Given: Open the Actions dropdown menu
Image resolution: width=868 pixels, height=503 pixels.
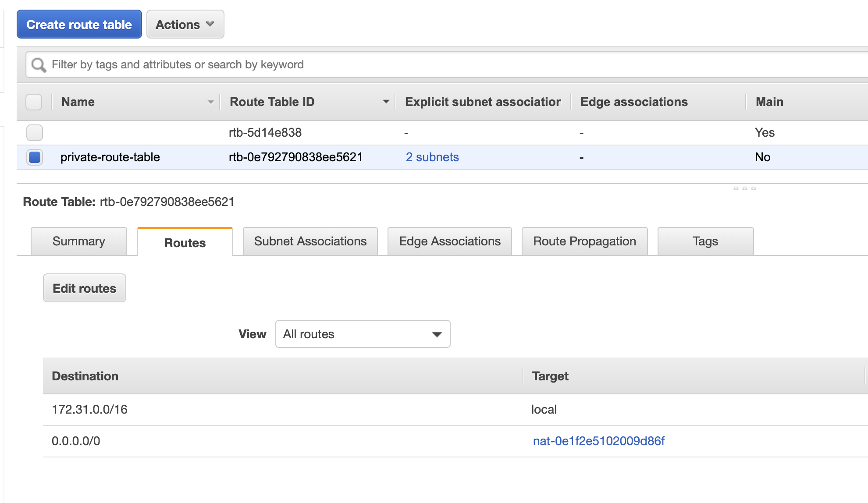Looking at the screenshot, I should coord(185,25).
